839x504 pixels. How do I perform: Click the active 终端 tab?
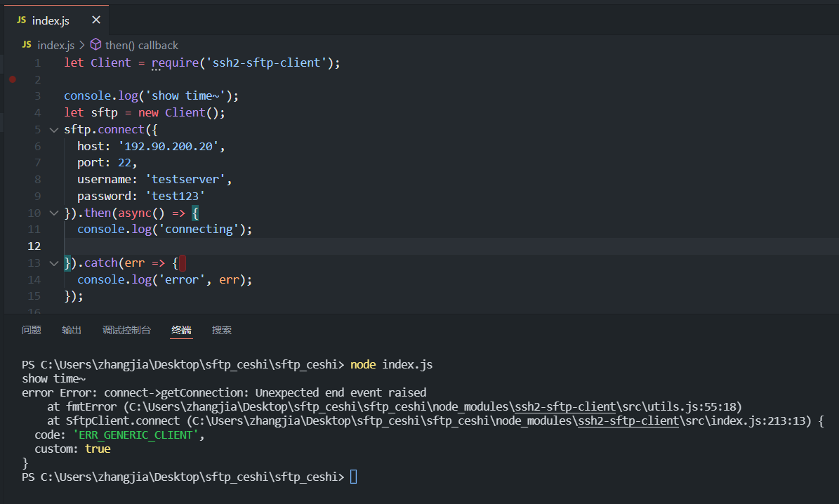(180, 330)
